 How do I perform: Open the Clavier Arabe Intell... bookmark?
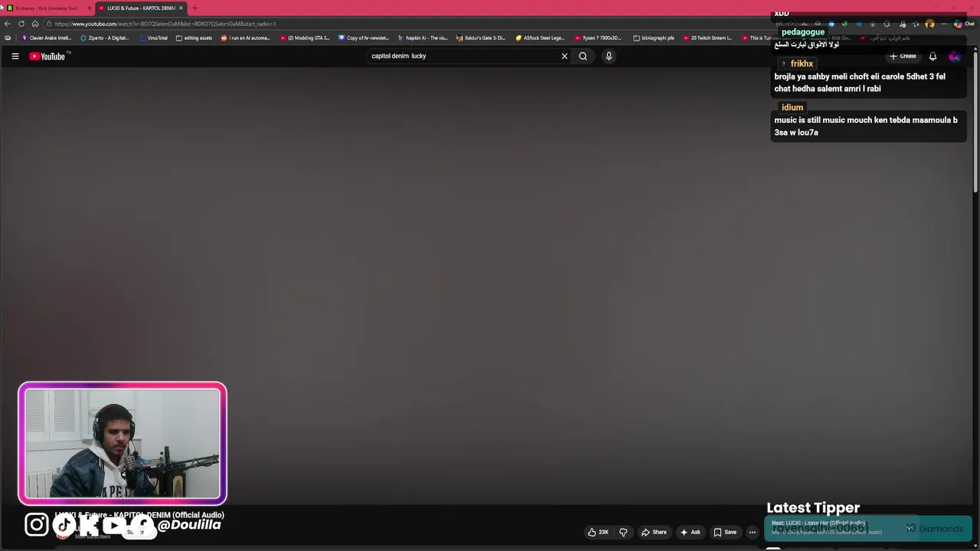point(46,37)
